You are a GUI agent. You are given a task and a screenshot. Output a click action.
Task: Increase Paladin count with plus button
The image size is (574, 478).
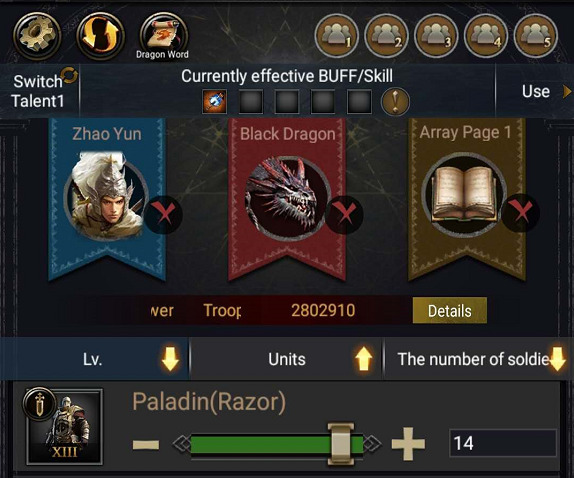pyautogui.click(x=408, y=444)
